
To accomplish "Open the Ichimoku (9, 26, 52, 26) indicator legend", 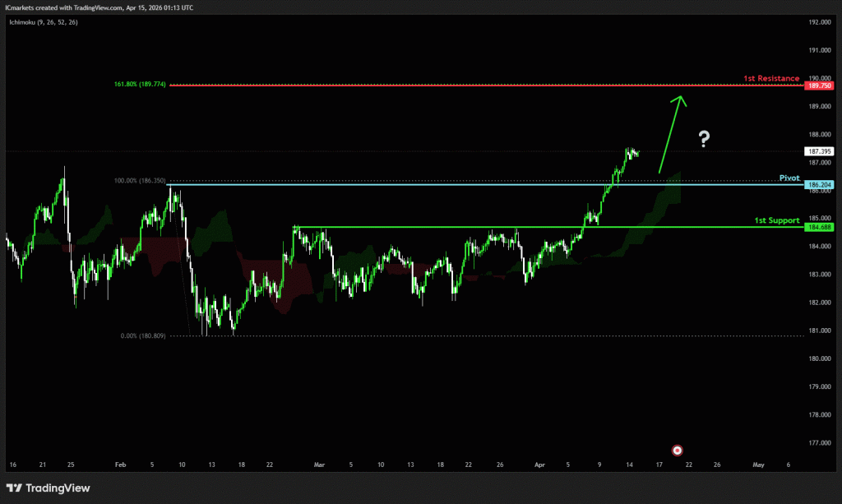I will pyautogui.click(x=42, y=21).
